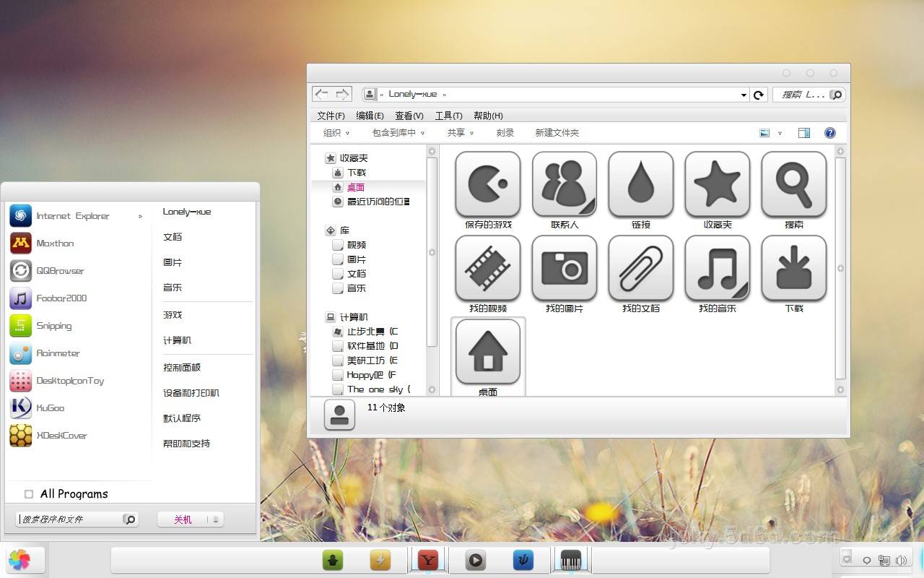Click the back arrow in Explorer
924x578 pixels.
pos(322,94)
